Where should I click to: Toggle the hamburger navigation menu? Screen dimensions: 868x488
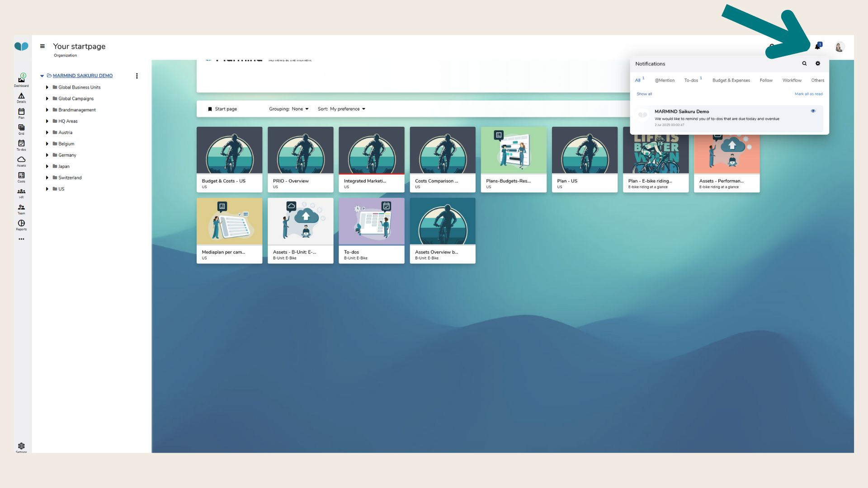tap(42, 46)
